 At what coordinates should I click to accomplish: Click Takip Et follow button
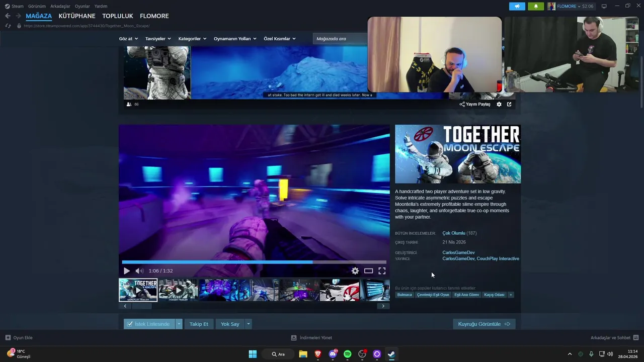[x=199, y=324]
